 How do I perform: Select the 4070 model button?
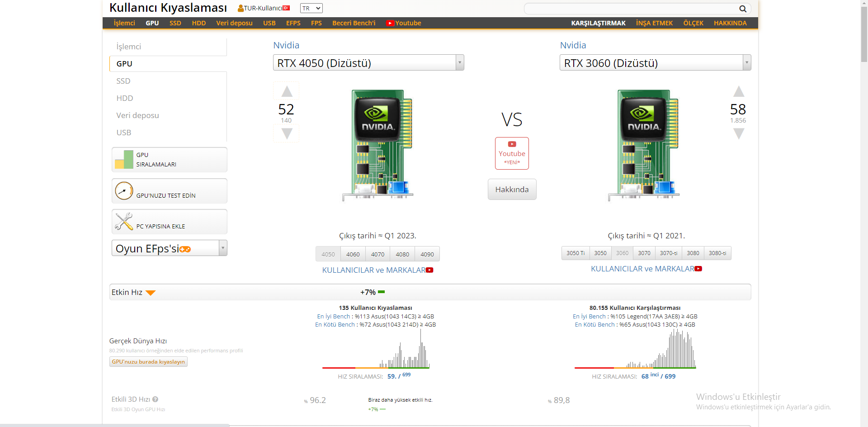point(378,254)
